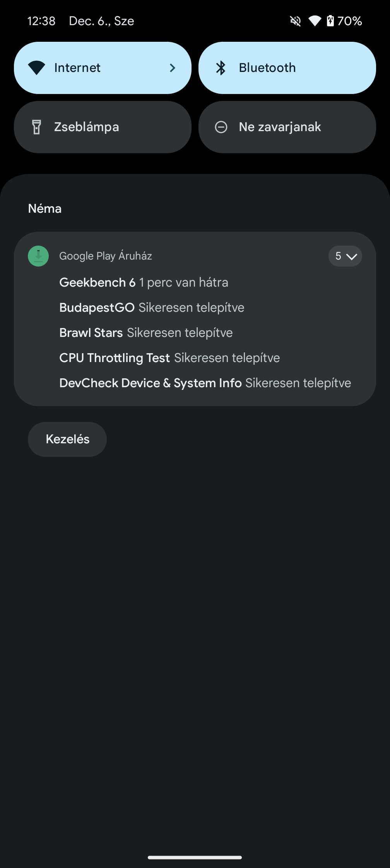Tap the Kezelés manage button
The image size is (390, 868).
pos(67,439)
